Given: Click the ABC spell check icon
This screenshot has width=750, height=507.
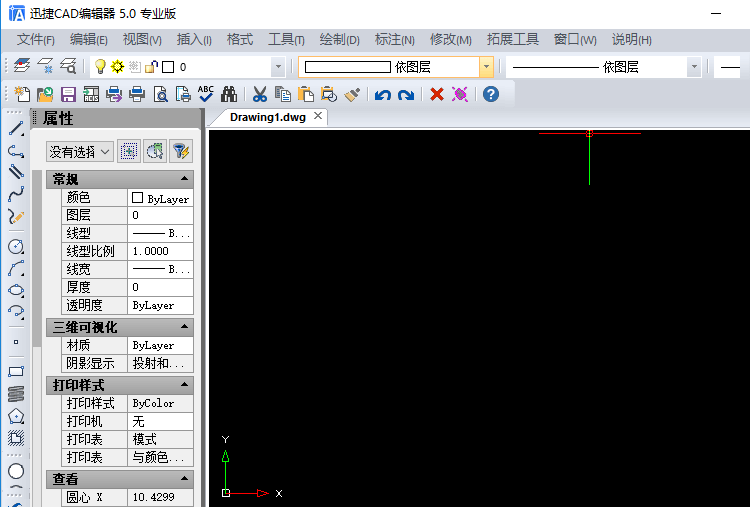Looking at the screenshot, I should tap(206, 94).
